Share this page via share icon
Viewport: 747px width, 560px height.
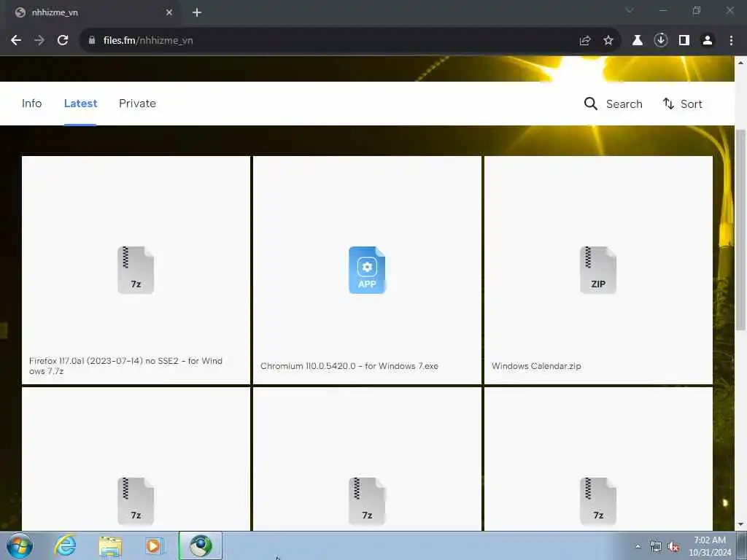click(x=585, y=41)
